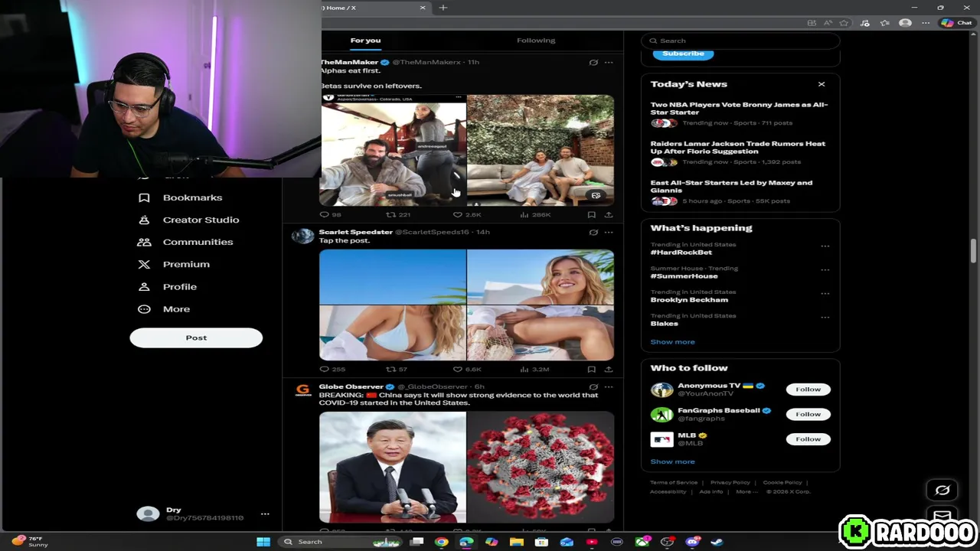Open more options for Blakes trend
This screenshot has height=551, width=980.
point(825,318)
